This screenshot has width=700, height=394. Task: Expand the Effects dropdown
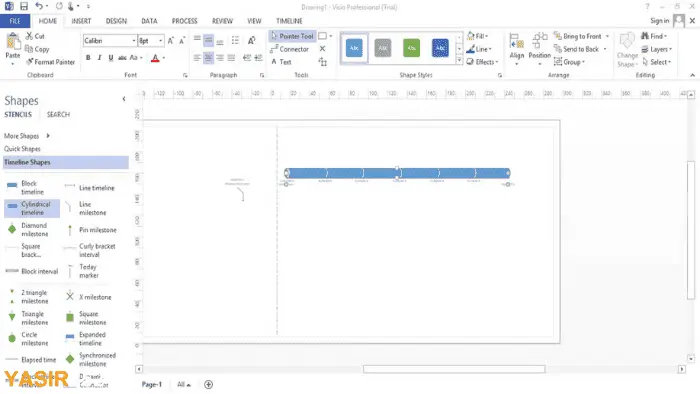[483, 62]
